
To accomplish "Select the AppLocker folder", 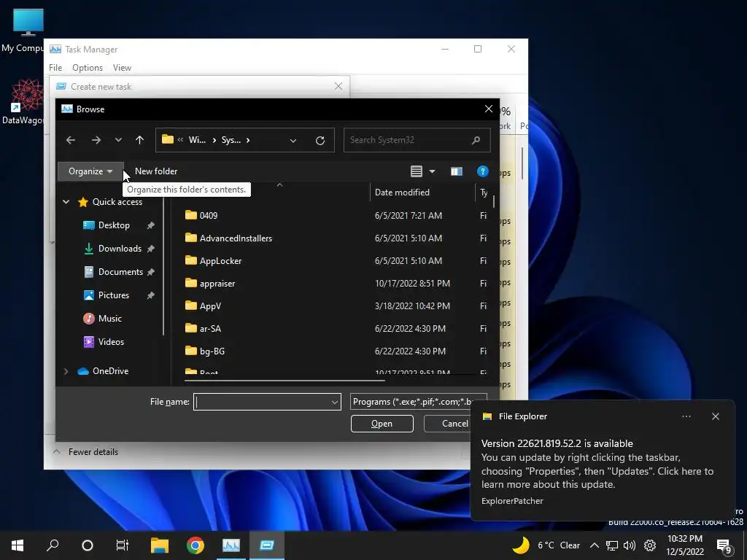I will pos(220,261).
